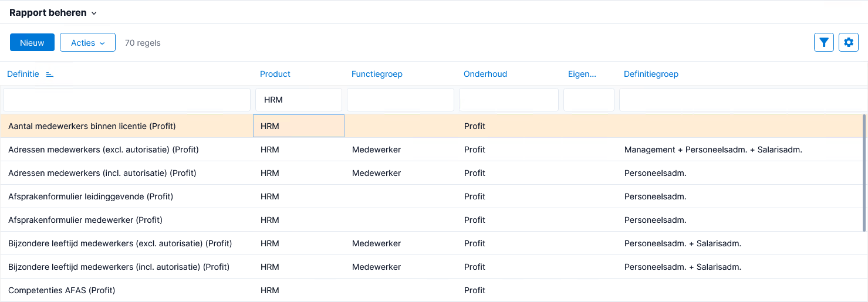Select row Aantal medewerkers binnen licentie (Profit)
The image size is (868, 302).
(431, 126)
